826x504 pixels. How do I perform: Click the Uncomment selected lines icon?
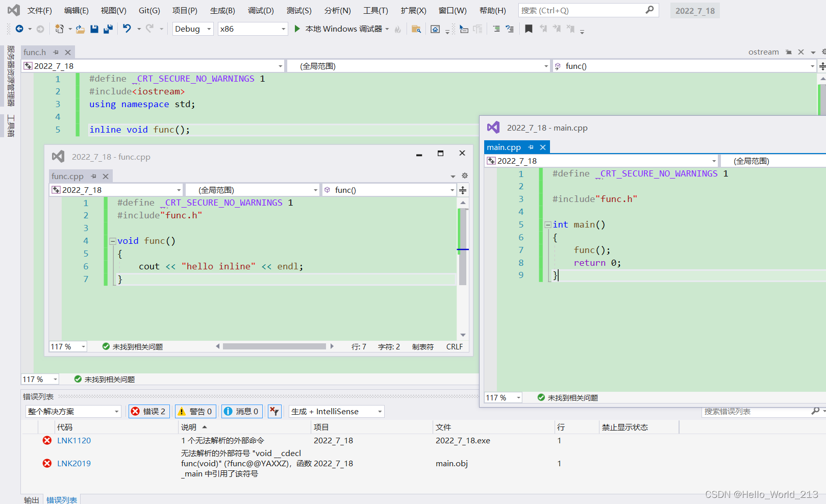pyautogui.click(x=510, y=29)
